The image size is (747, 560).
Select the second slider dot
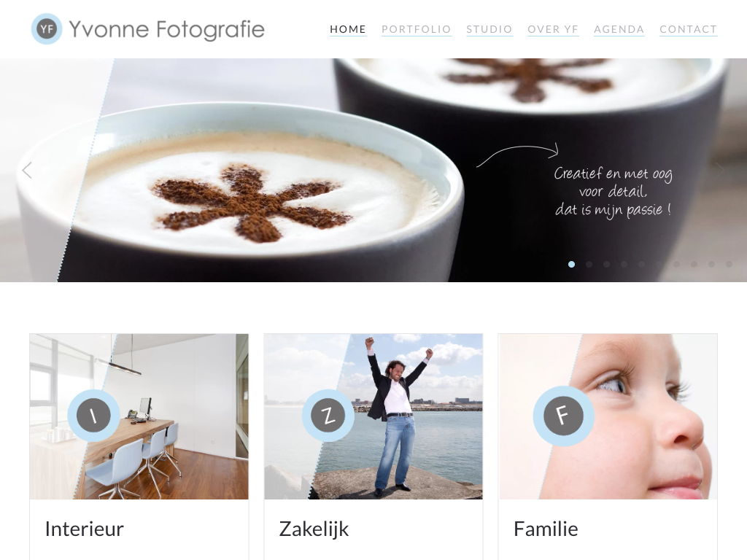point(589,264)
